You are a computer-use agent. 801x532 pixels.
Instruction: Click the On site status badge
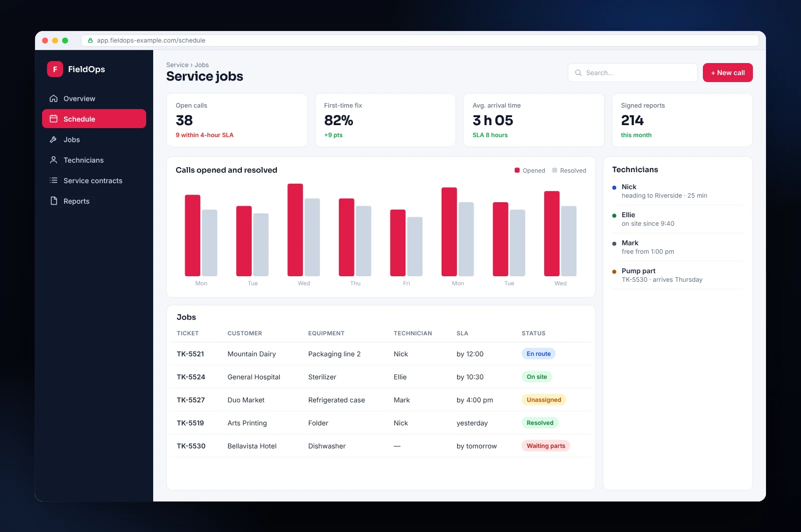click(x=537, y=377)
